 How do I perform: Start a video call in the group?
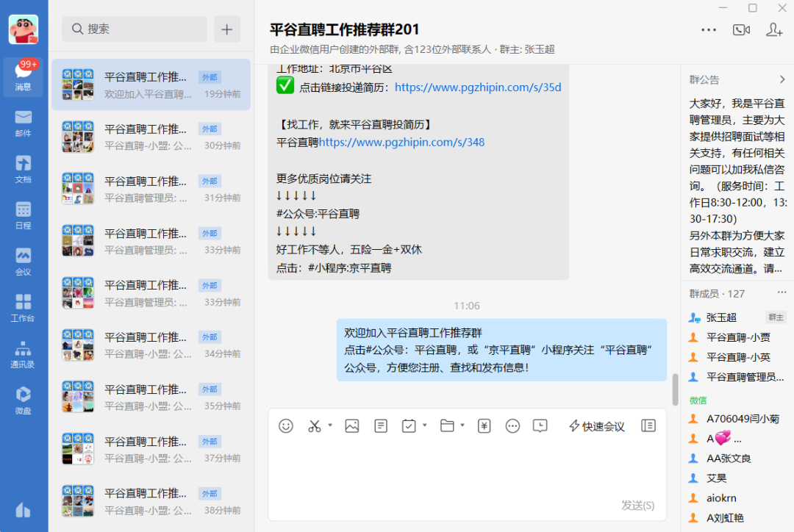pos(741,30)
